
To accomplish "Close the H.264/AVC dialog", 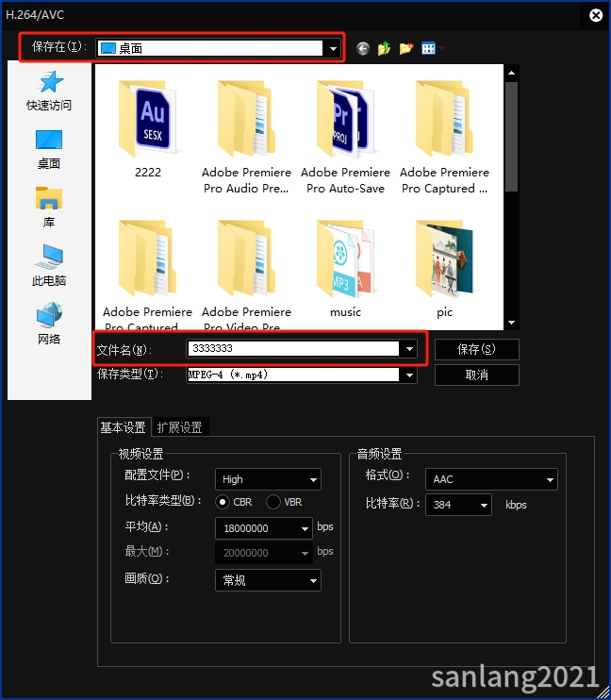I will pyautogui.click(x=596, y=16).
